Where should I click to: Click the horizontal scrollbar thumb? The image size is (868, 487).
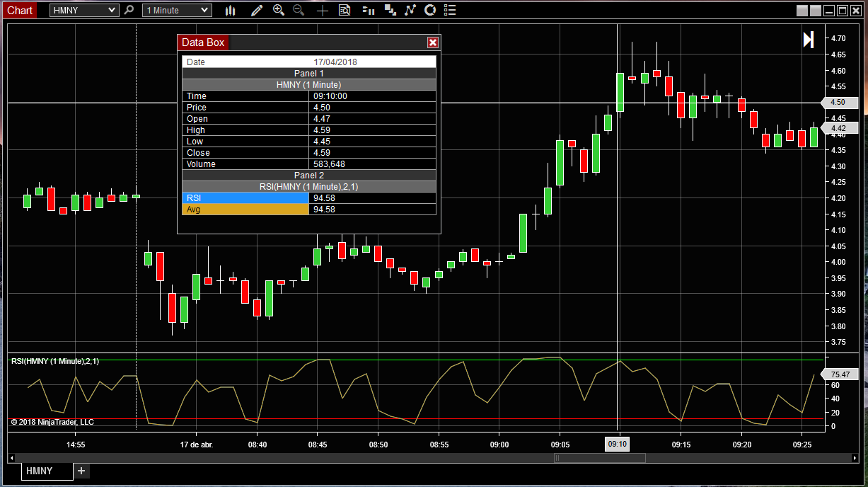pos(600,458)
